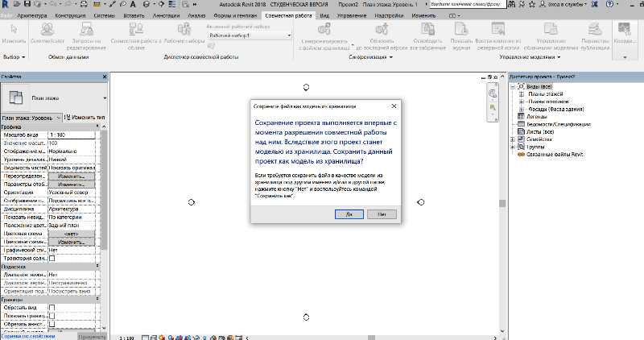Select Листы (все) in project browser
The height and width of the screenshot is (340, 644).
pyautogui.click(x=540, y=131)
